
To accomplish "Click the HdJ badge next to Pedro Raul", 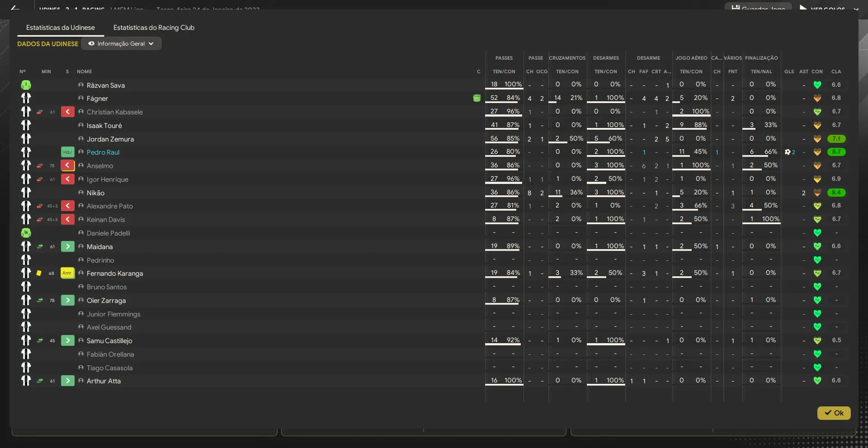I will 67,152.
